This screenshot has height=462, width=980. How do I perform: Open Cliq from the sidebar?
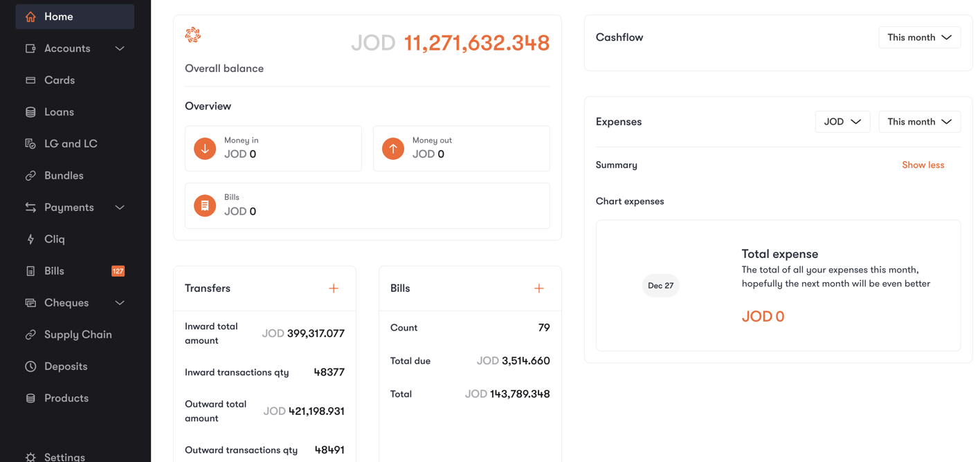pos(54,239)
